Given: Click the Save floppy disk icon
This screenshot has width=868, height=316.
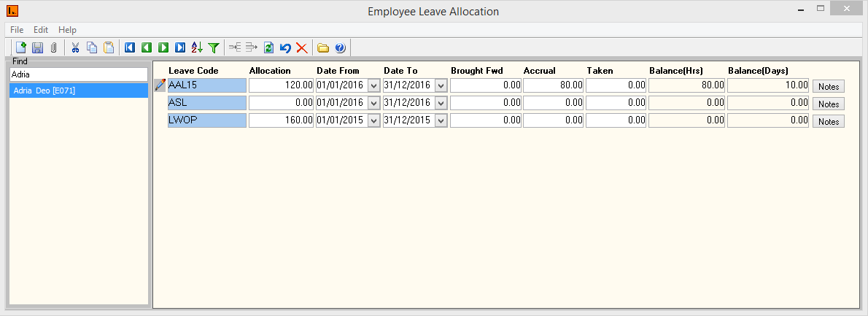Looking at the screenshot, I should click(37, 47).
